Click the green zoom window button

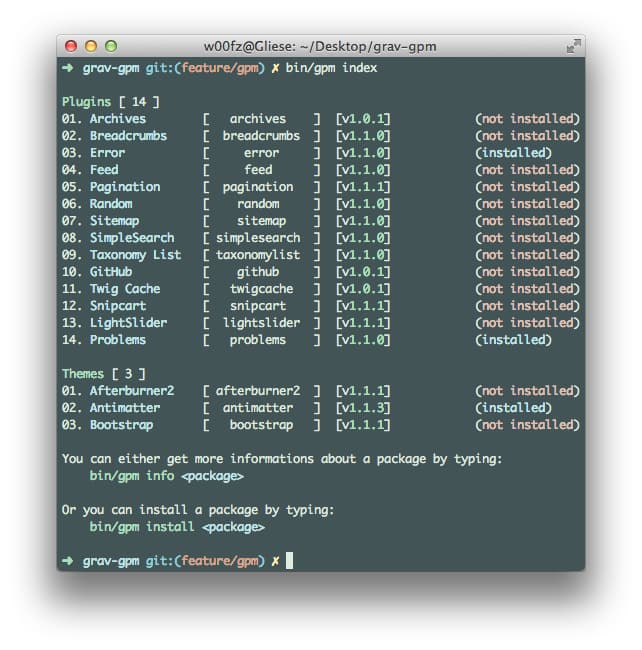111,46
